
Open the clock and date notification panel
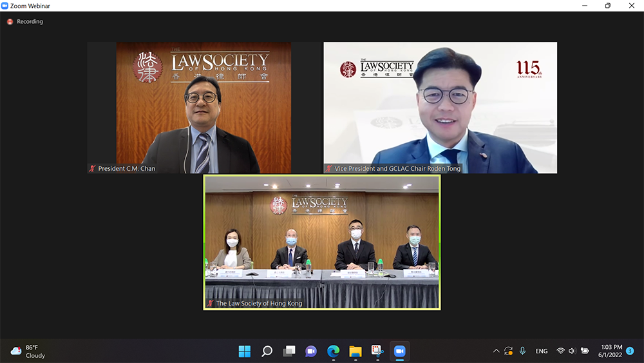[x=611, y=351]
